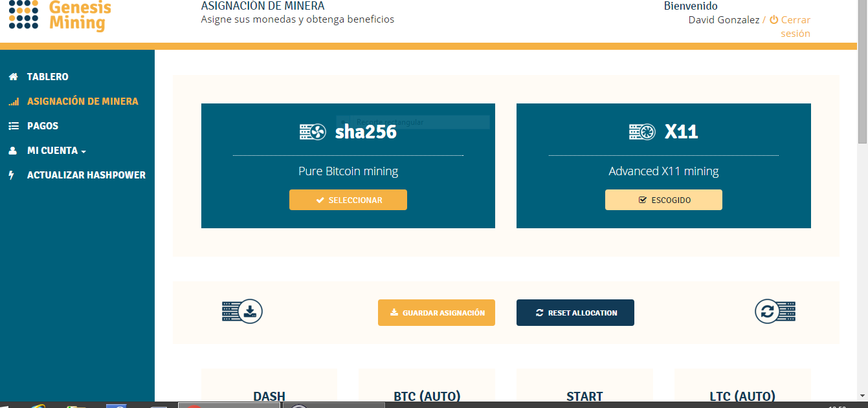This screenshot has width=868, height=408.
Task: Click the server download icon in allocation bar
Action: click(242, 312)
